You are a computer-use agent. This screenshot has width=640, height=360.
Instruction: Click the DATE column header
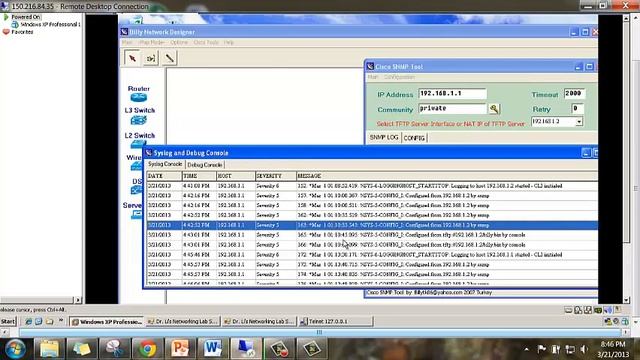164,176
